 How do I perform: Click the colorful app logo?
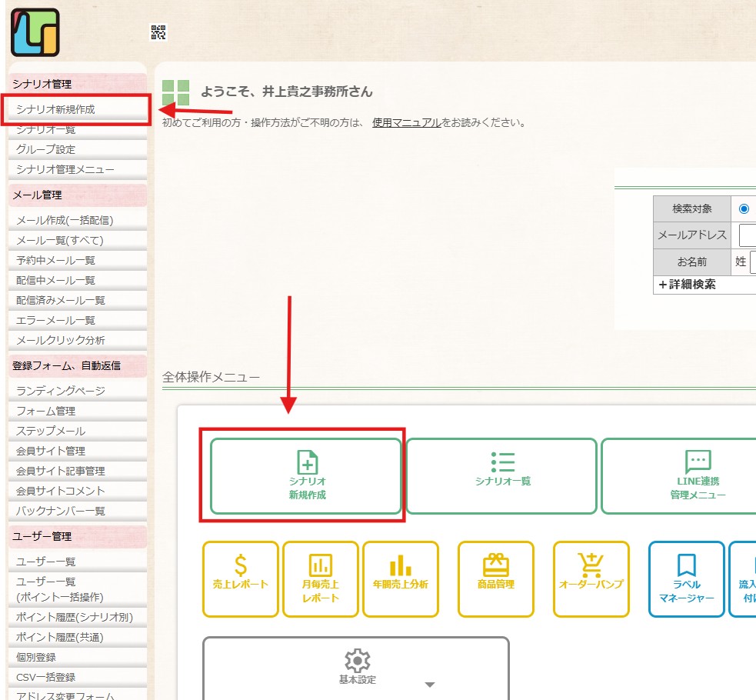point(35,33)
